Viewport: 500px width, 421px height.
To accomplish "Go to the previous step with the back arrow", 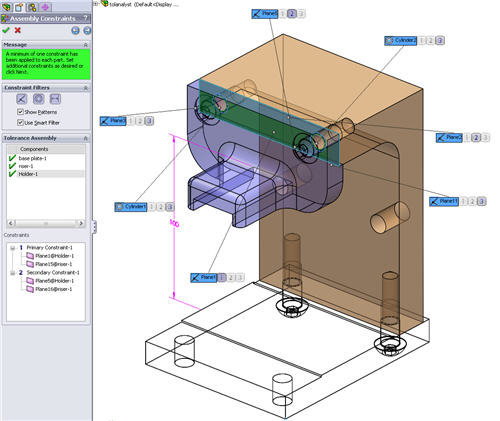I will coord(75,31).
